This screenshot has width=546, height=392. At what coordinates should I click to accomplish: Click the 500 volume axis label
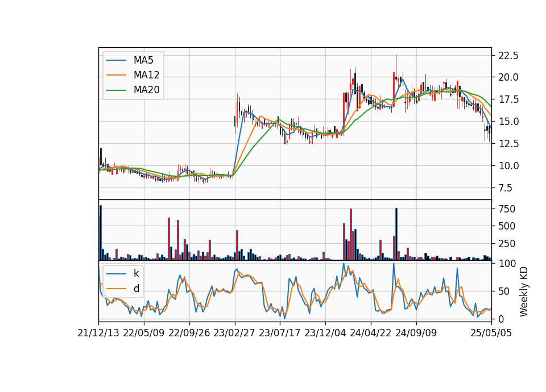pyautogui.click(x=507, y=226)
